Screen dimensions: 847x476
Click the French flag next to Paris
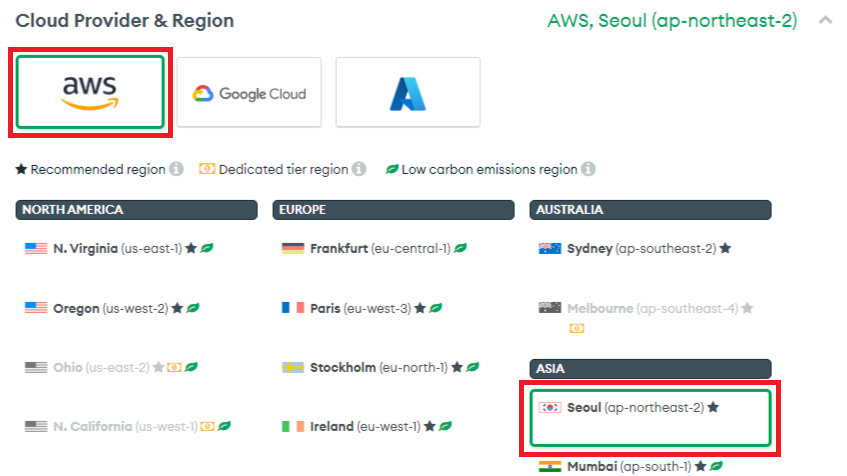(293, 308)
